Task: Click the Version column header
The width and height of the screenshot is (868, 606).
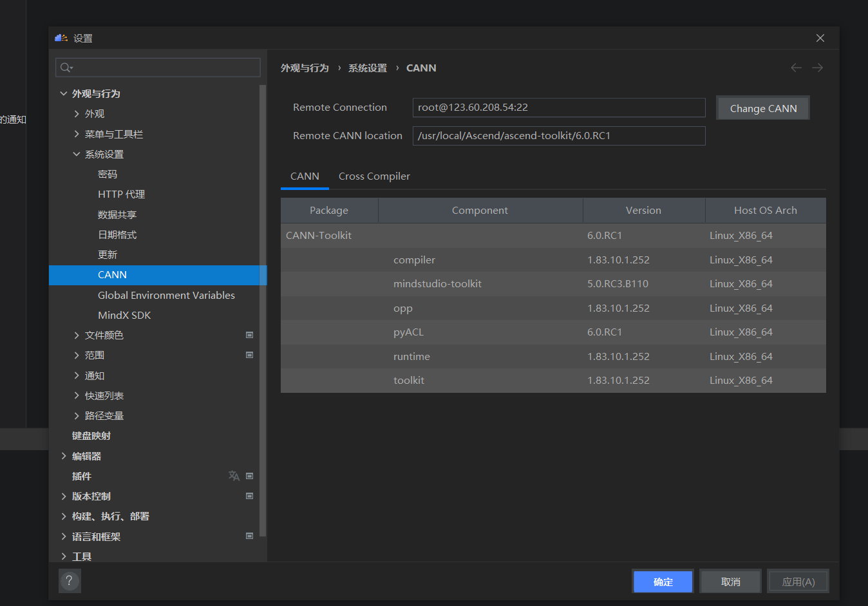Action: click(644, 211)
